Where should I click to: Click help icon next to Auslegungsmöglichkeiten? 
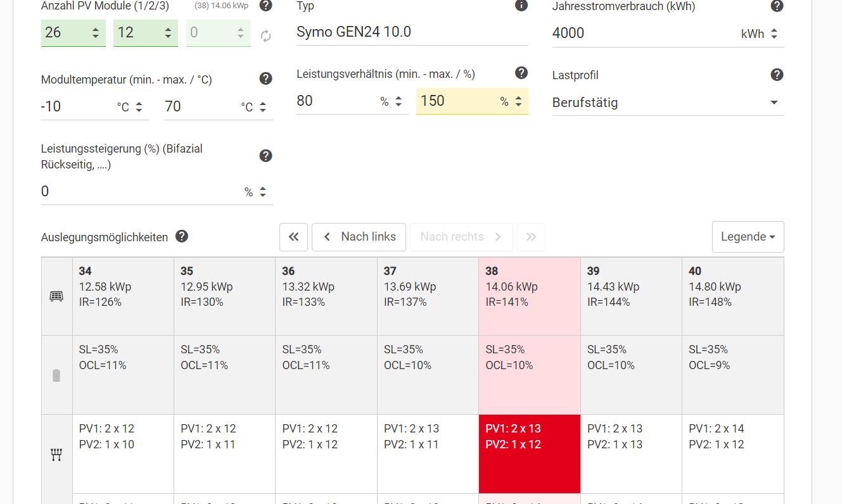point(182,236)
